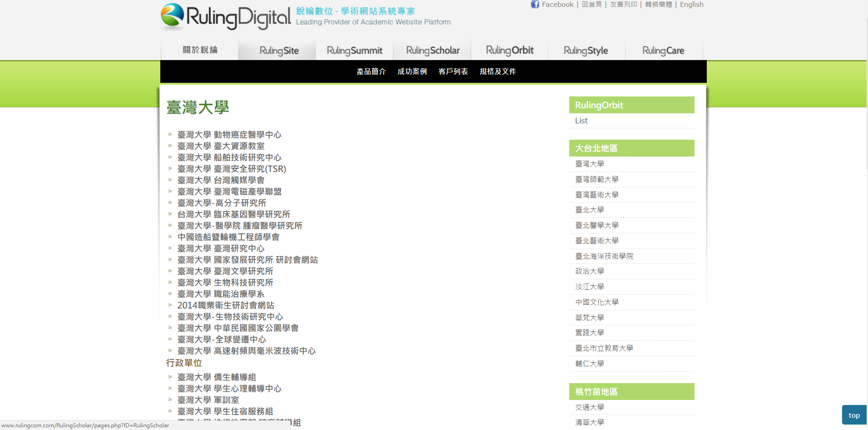Viewport: 868px width, 430px height.
Task: Select 淡江大學 in sidebar
Action: pos(589,287)
